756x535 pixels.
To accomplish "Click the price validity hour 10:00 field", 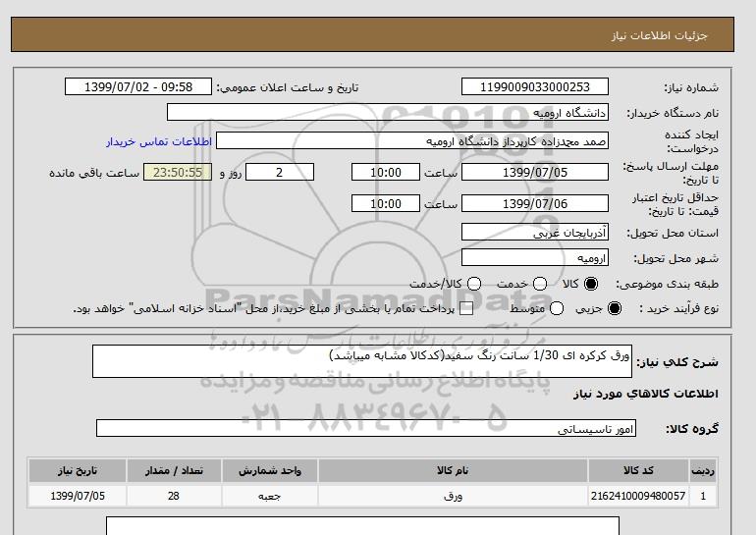I will point(386,203).
